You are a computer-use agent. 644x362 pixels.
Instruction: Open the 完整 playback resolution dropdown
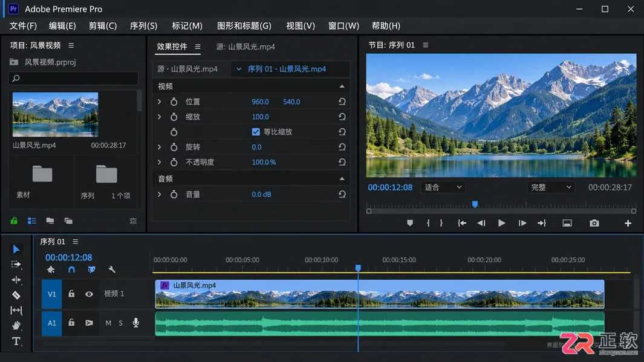[551, 187]
